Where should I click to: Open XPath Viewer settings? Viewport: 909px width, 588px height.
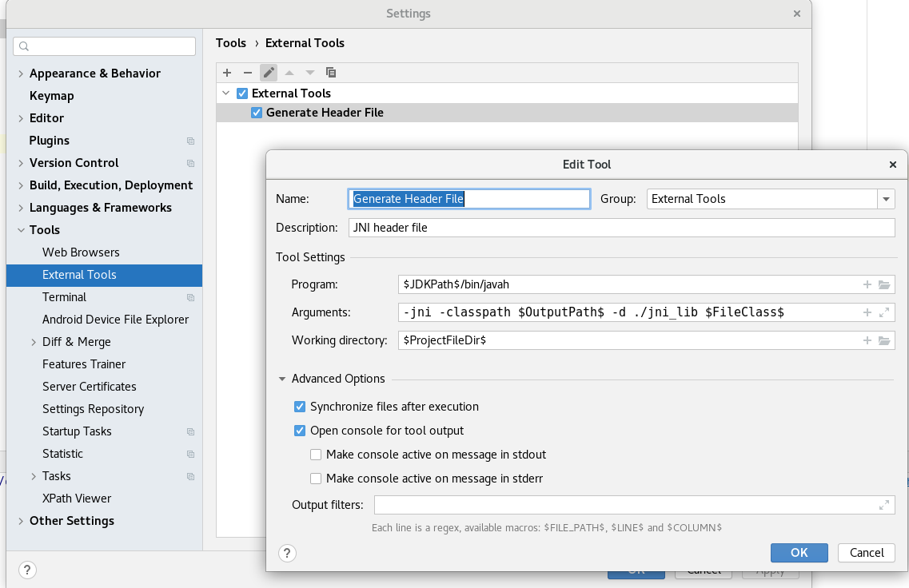pos(77,499)
